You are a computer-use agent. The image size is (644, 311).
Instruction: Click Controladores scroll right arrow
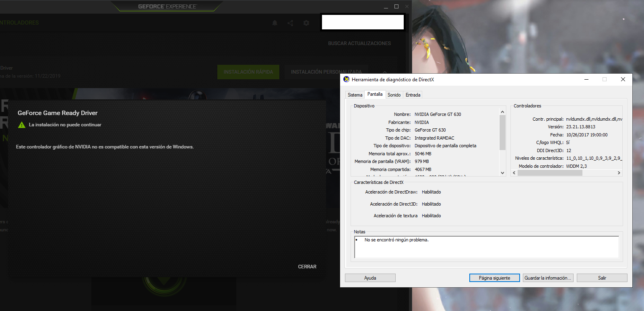[619, 173]
